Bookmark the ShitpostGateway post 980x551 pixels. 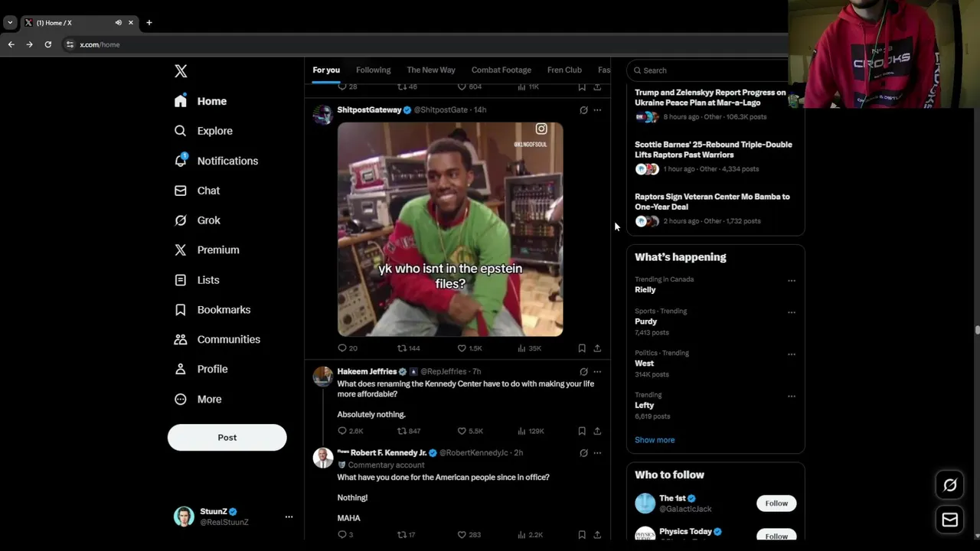582,348
